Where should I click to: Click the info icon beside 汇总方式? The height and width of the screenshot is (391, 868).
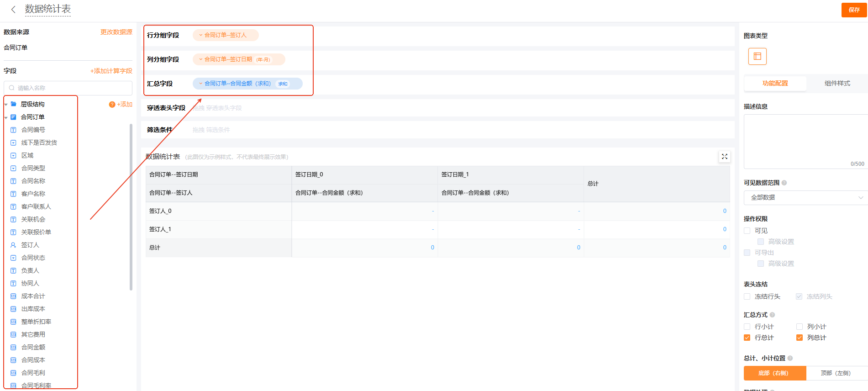tap(772, 315)
